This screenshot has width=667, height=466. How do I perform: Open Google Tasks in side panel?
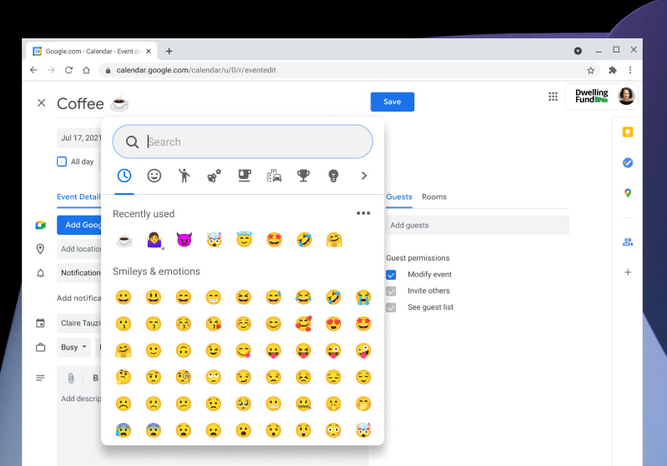coord(627,163)
